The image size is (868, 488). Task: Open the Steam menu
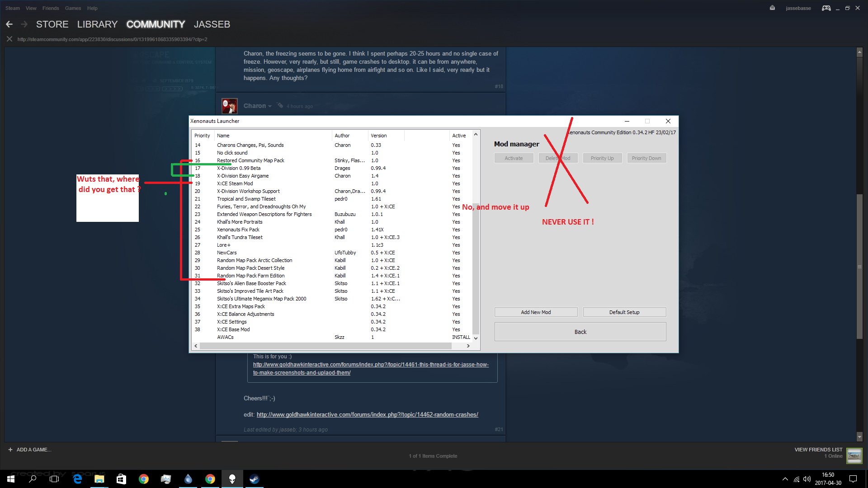[13, 8]
